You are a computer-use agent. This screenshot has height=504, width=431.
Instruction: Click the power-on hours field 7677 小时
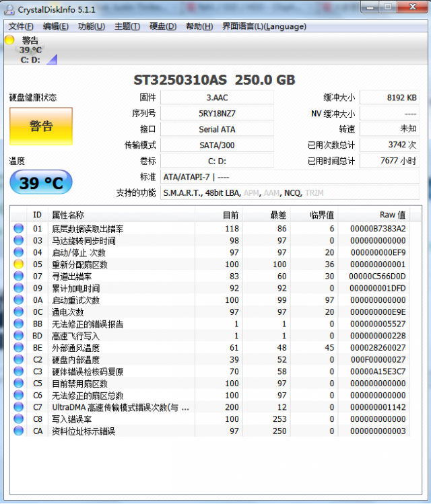pos(389,161)
